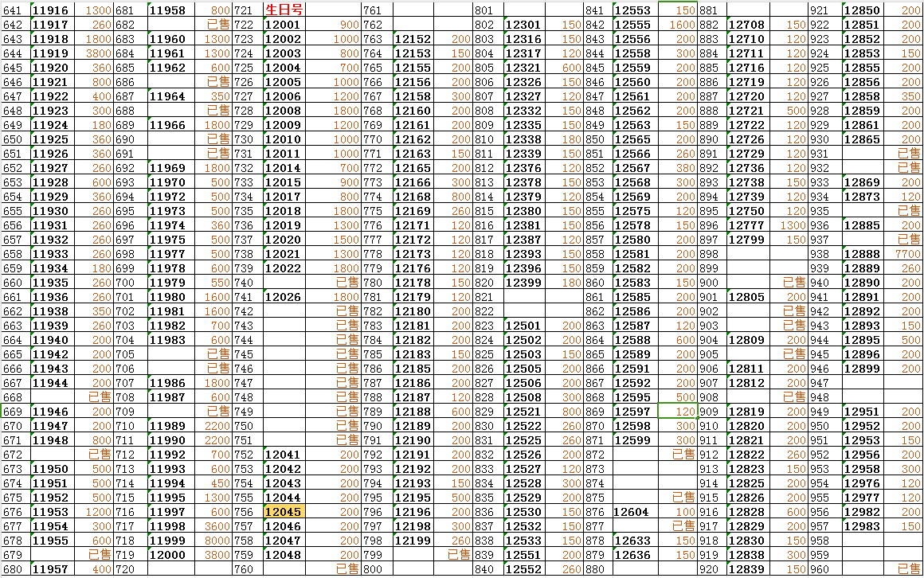924x578 pixels.
Task: Select price 600 next to 12188
Action: (x=452, y=412)
